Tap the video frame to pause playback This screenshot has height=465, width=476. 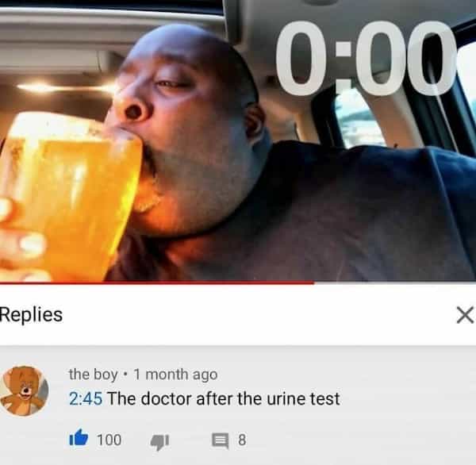point(238,140)
